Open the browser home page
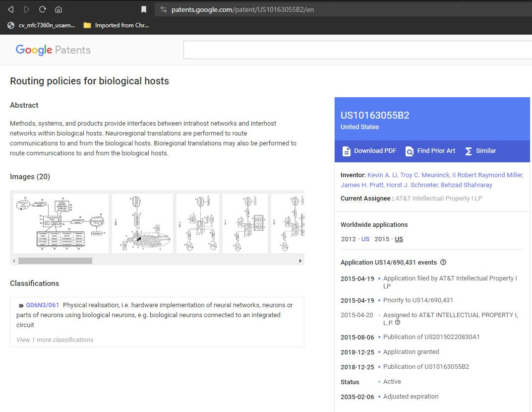532x412 pixels. [x=59, y=9]
